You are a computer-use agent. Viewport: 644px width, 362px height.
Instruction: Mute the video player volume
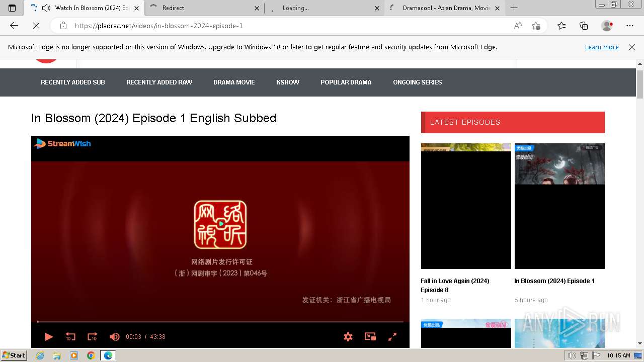pyautogui.click(x=115, y=337)
